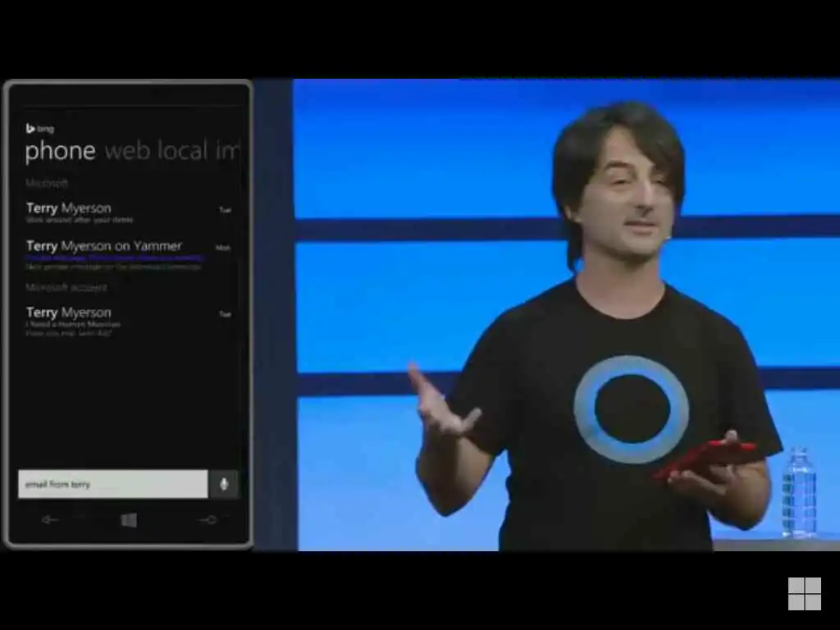Click the 'email from terry' search field
840x630 pixels.
(113, 484)
